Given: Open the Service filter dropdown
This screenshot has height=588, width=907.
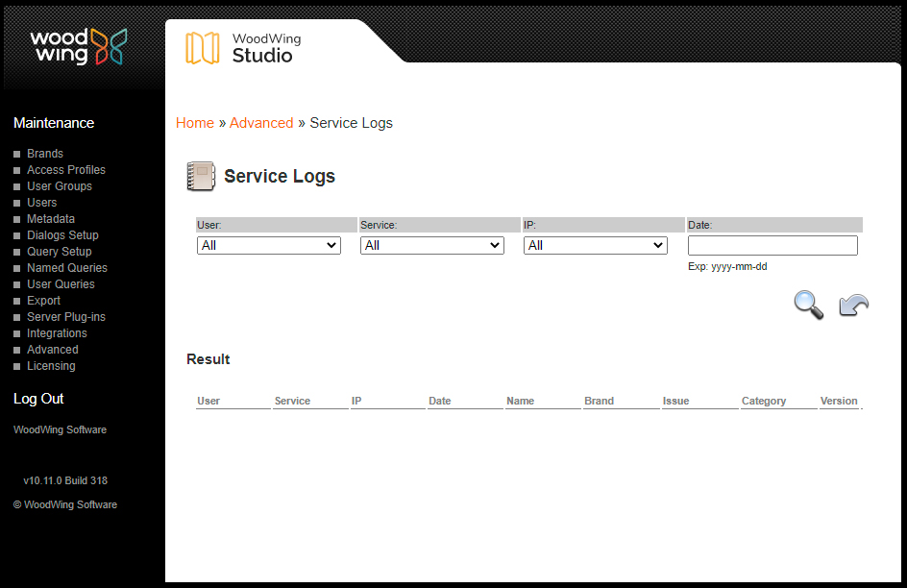Looking at the screenshot, I should tap(432, 245).
